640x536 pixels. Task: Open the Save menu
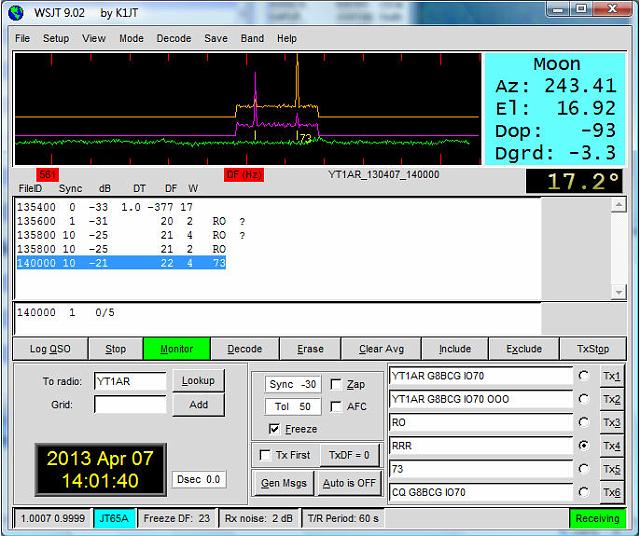point(216,38)
